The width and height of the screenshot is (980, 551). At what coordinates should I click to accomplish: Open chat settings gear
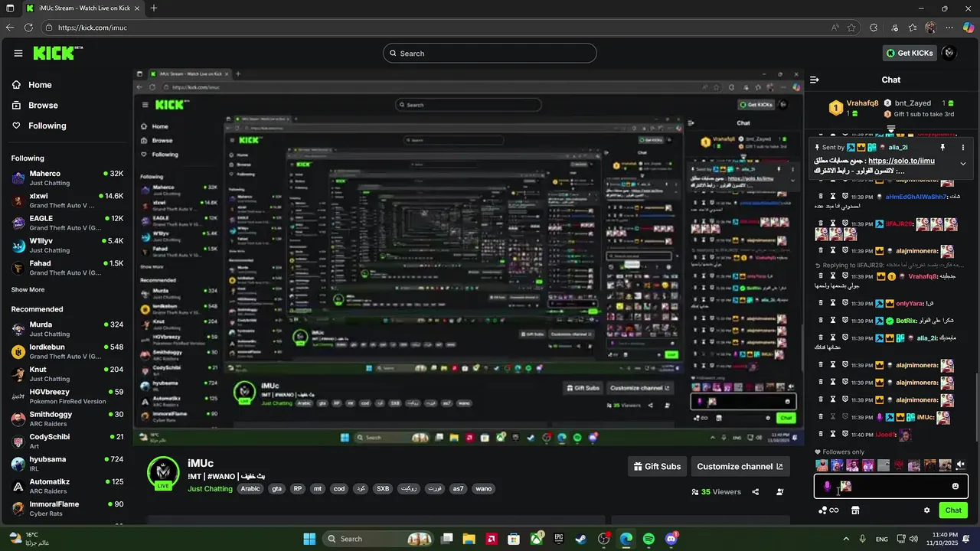[926, 510]
